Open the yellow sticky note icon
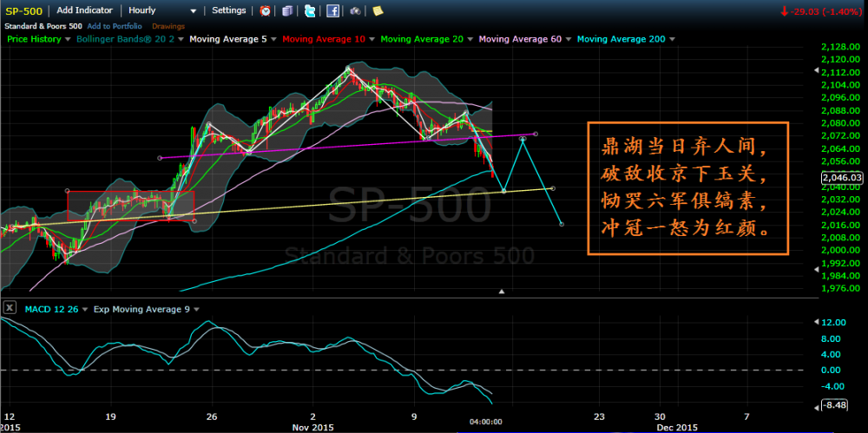The height and width of the screenshot is (433, 868). click(376, 10)
